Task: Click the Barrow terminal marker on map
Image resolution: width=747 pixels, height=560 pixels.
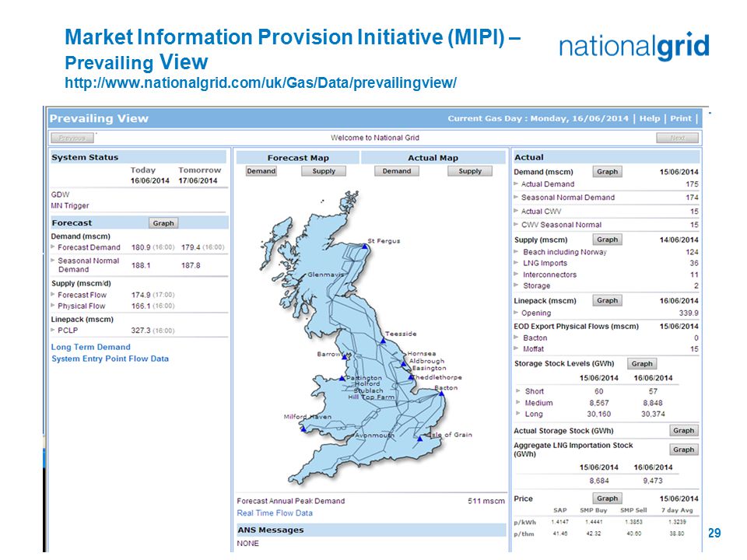Action: tap(345, 357)
